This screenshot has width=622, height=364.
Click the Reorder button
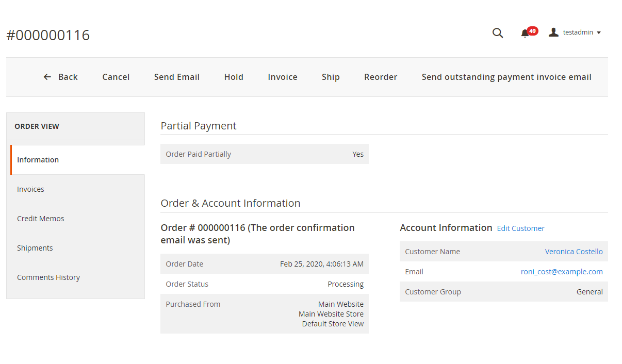(381, 77)
